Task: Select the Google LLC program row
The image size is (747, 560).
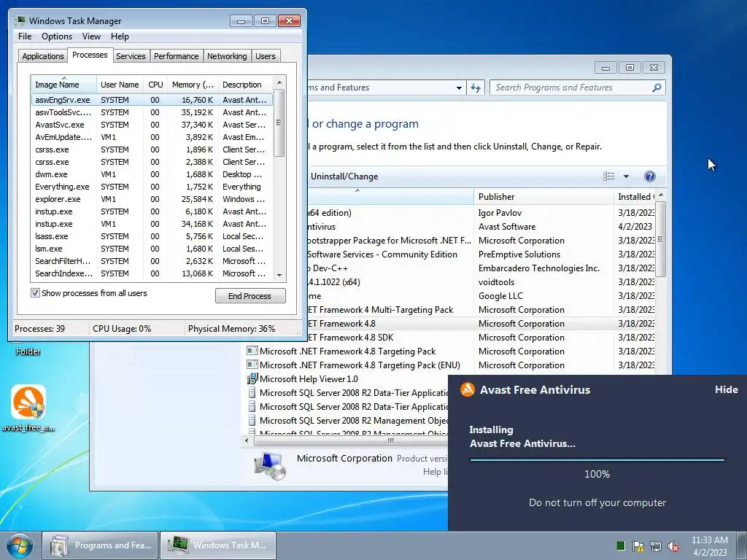Action: (481, 296)
